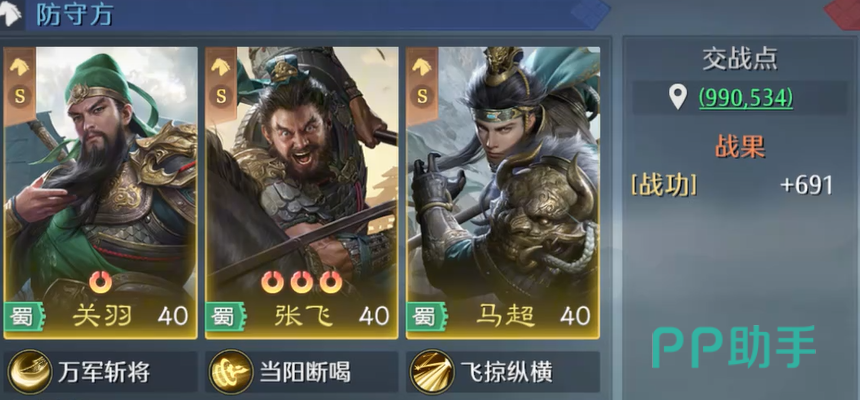The height and width of the screenshot is (400, 860).
Task: Open Guan Yu's 万军斩将 skill icon
Action: [30, 372]
